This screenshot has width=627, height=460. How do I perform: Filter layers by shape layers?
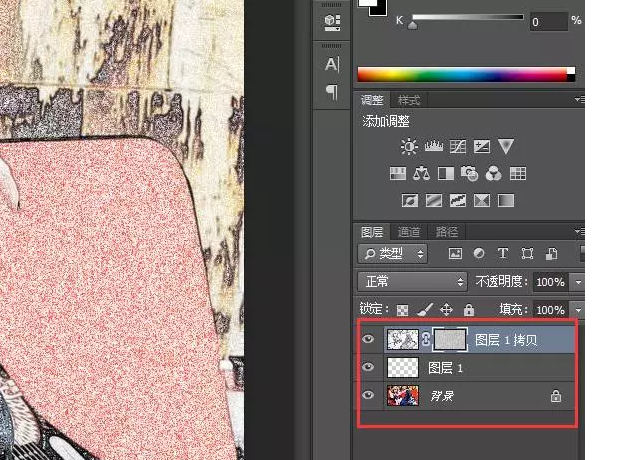click(527, 254)
